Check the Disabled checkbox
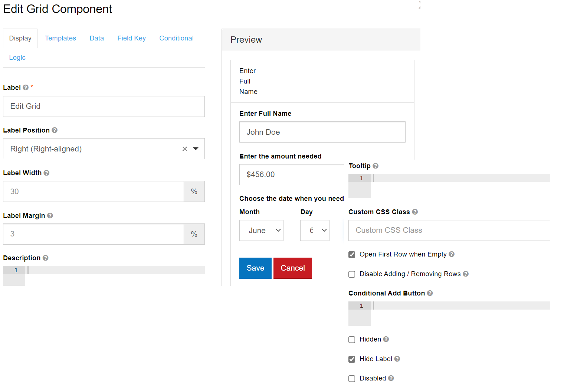This screenshot has height=392, width=564. 352,379
